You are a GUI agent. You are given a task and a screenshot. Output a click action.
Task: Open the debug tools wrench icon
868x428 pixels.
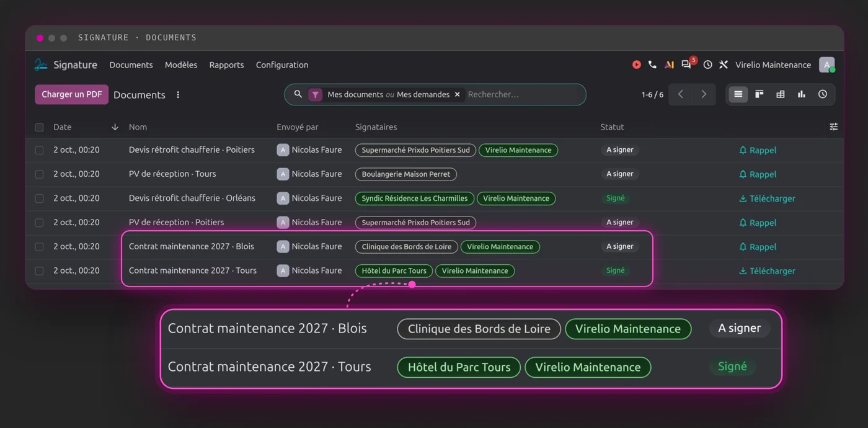tap(723, 65)
